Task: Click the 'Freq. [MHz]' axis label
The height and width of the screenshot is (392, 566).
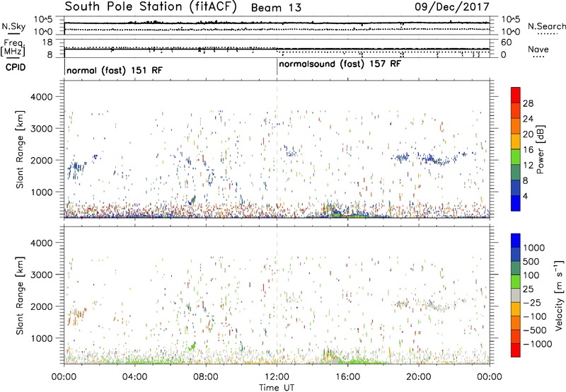Action: [13, 47]
